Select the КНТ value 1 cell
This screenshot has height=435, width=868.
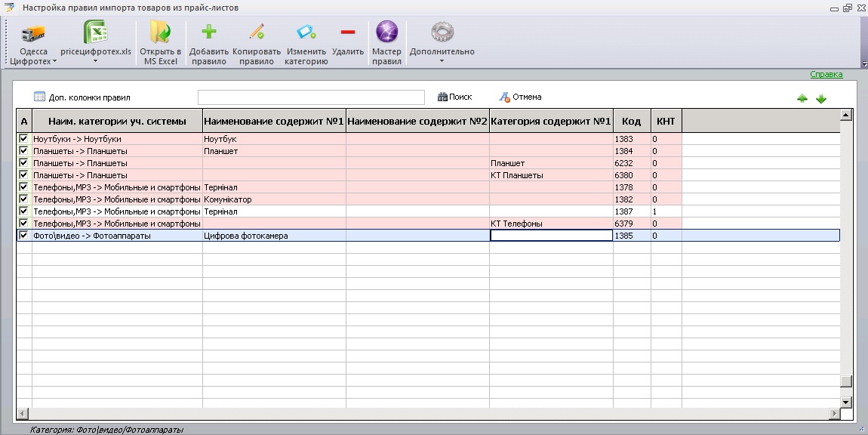coord(666,211)
